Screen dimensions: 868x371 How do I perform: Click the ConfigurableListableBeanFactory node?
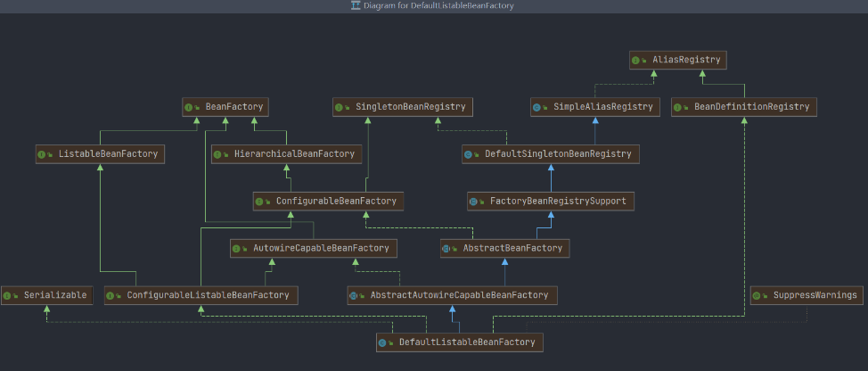[201, 295]
